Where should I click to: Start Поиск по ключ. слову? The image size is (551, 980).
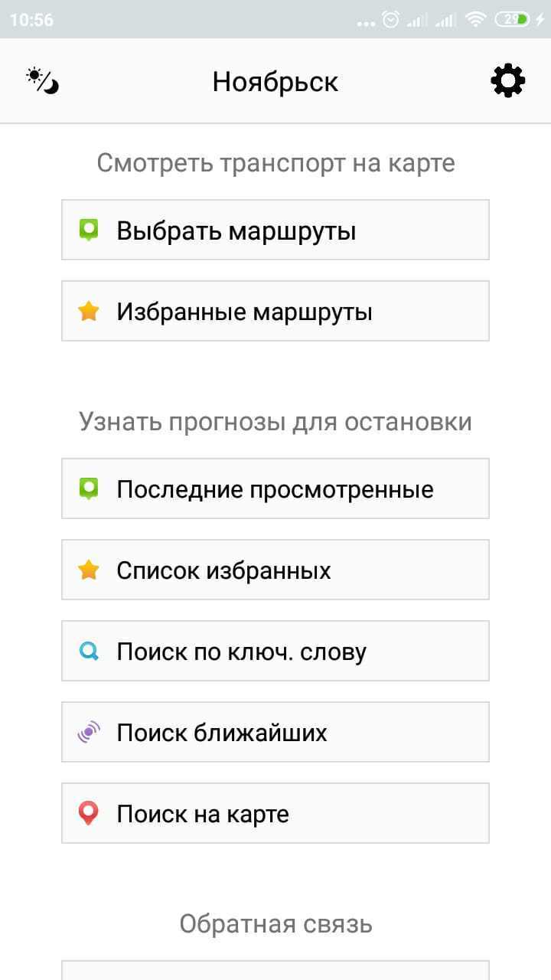pos(275,650)
